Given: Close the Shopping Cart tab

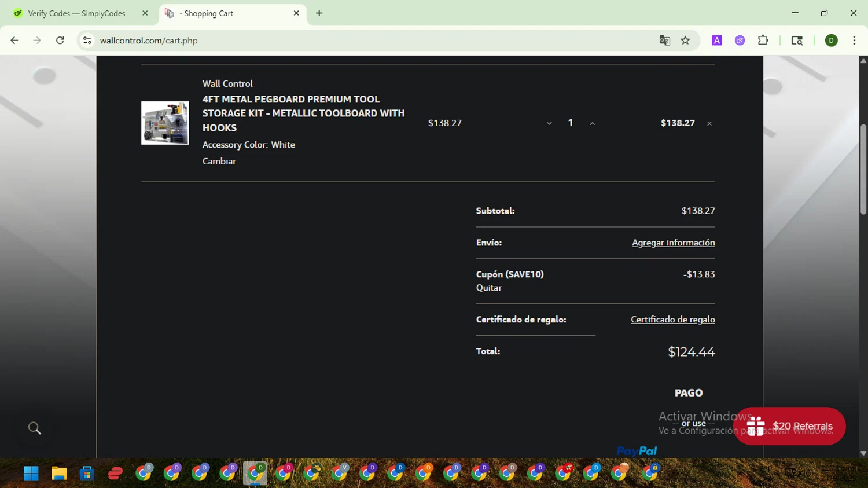Looking at the screenshot, I should pyautogui.click(x=296, y=13).
